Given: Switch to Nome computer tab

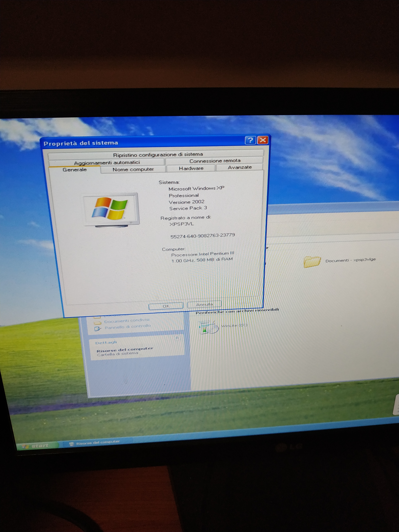Looking at the screenshot, I should (133, 169).
